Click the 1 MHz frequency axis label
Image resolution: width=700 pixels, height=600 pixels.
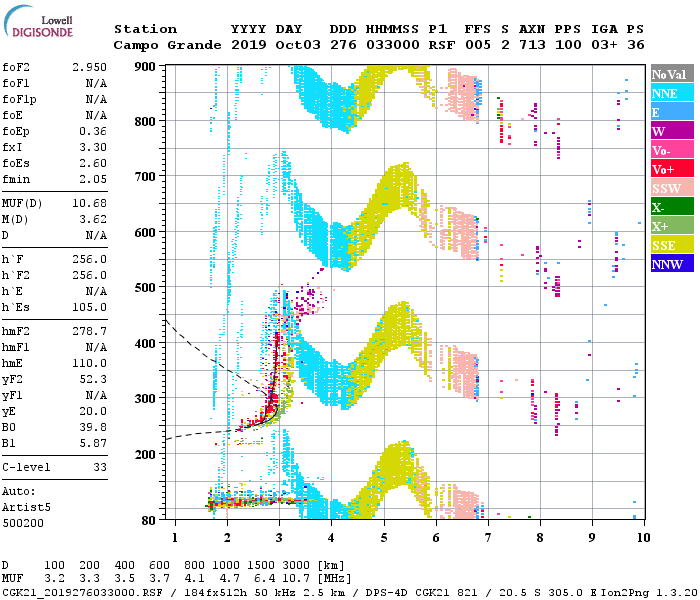coord(175,538)
